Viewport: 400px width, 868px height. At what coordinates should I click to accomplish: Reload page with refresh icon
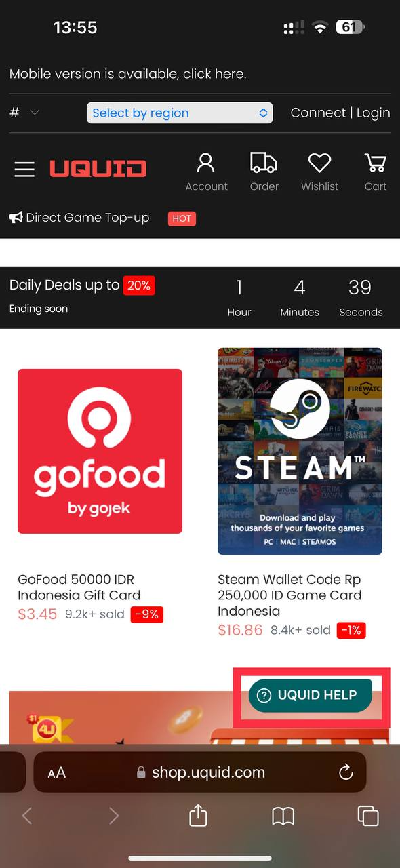coord(346,772)
